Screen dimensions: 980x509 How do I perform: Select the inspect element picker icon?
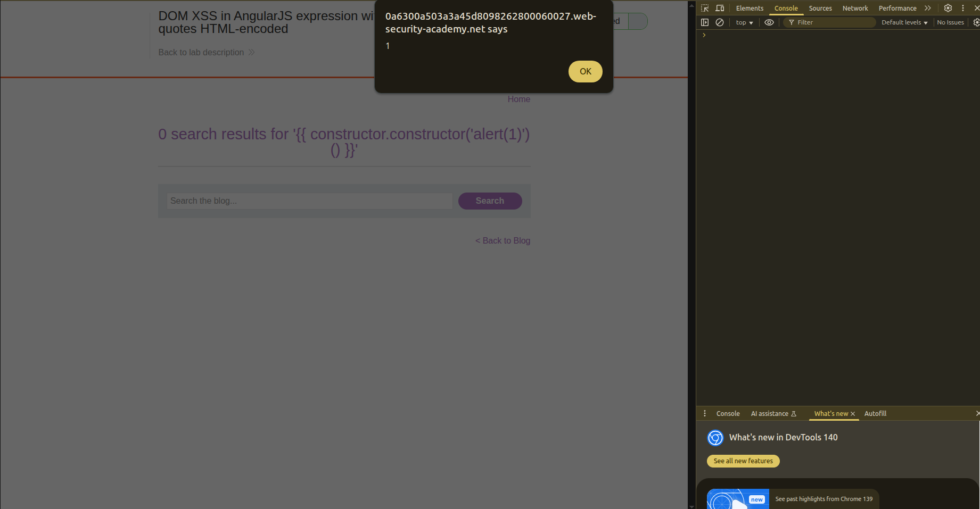click(x=705, y=8)
